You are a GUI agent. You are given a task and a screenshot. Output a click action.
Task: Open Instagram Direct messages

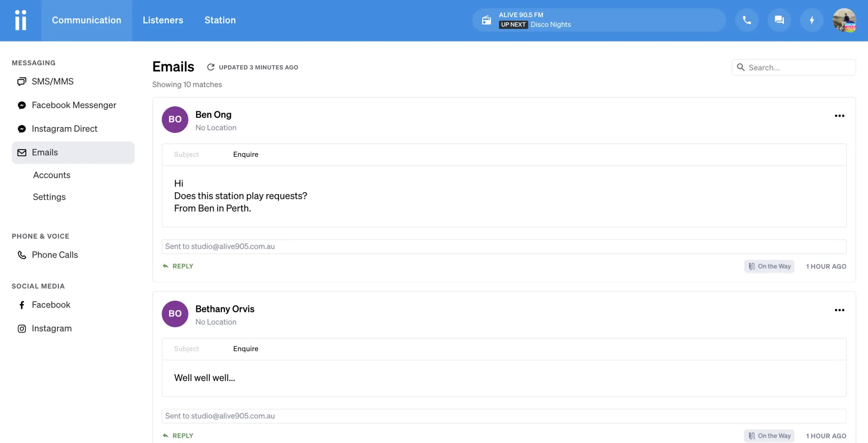(64, 129)
